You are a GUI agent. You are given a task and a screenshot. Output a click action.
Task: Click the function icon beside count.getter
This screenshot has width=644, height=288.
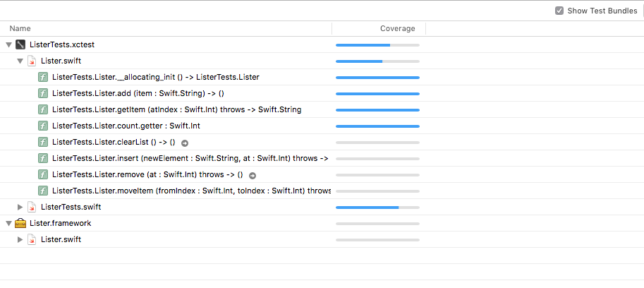tap(43, 126)
